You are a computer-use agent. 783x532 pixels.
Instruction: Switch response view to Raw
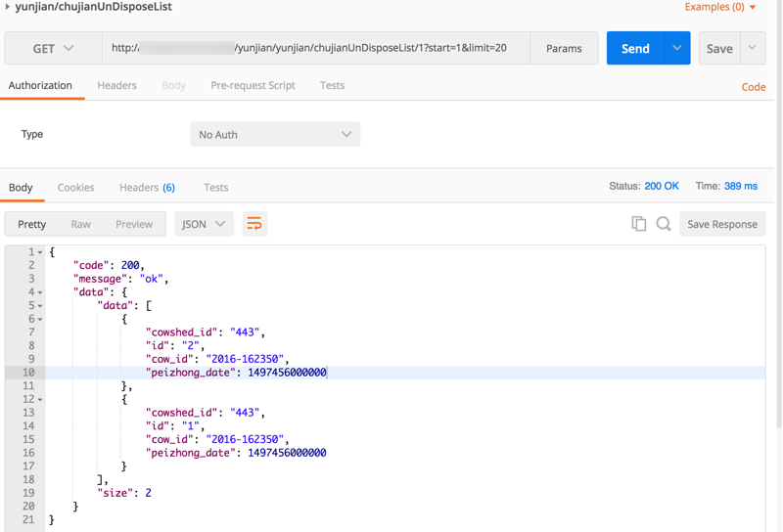(80, 224)
